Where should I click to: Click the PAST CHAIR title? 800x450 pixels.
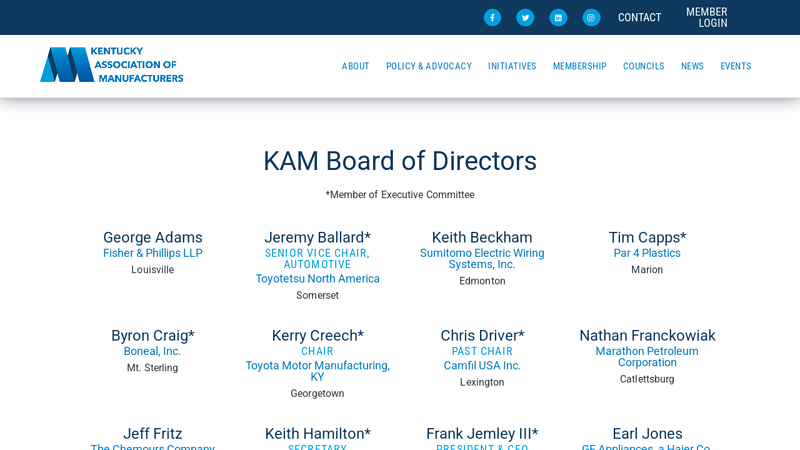(482, 351)
